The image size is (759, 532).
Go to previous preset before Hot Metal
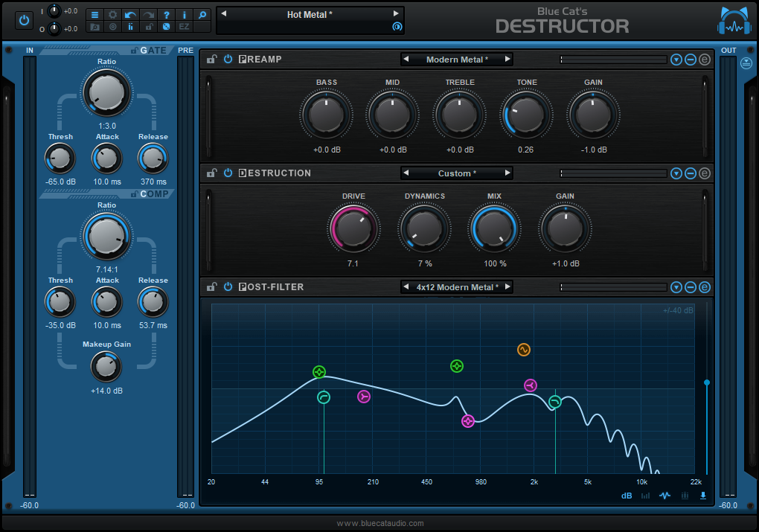(224, 13)
